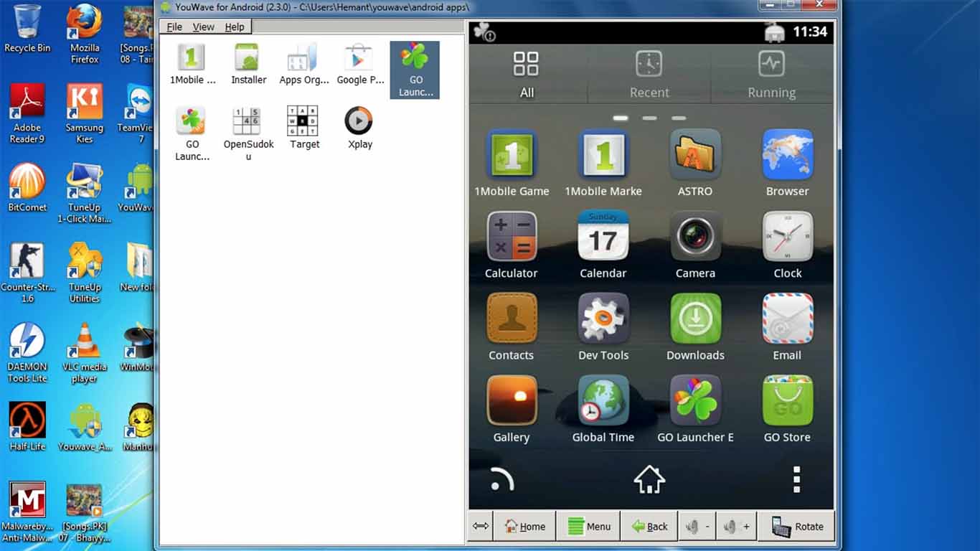Viewport: 980px width, 551px height.
Task: Tap the home icon in app drawer
Action: coord(649,479)
